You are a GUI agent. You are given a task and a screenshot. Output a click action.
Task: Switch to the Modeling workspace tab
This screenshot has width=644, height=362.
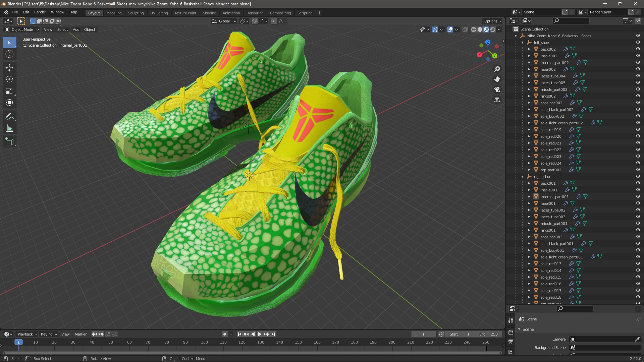pos(114,13)
